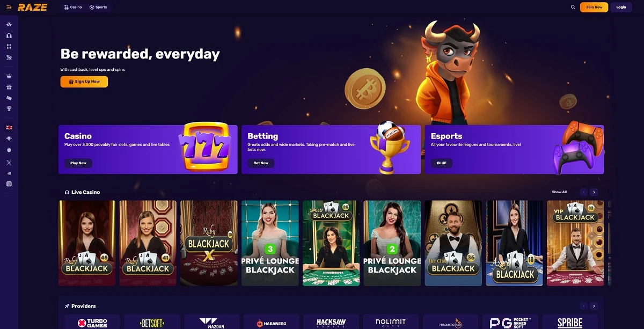This screenshot has width=644, height=329.
Task: Expand the sidebar with the hamburger arrow icon
Action: click(9, 7)
